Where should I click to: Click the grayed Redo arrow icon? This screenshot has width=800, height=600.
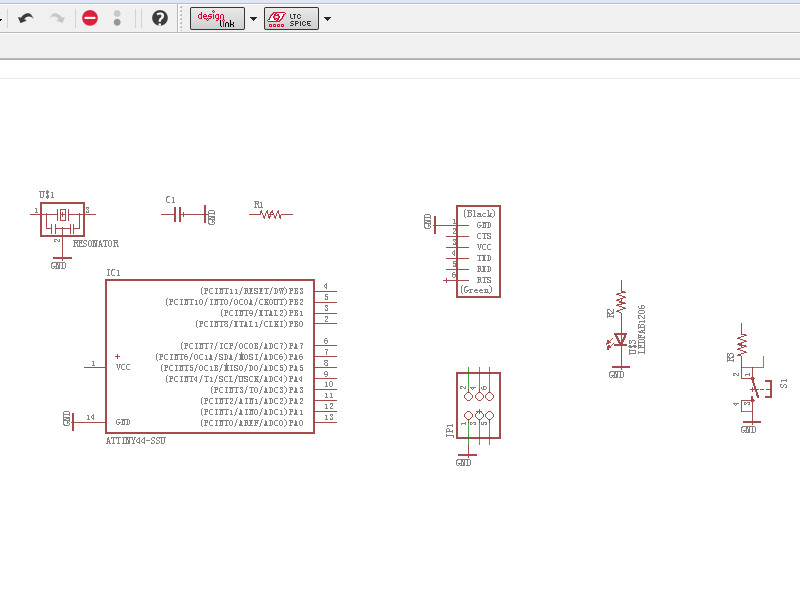pyautogui.click(x=57, y=19)
